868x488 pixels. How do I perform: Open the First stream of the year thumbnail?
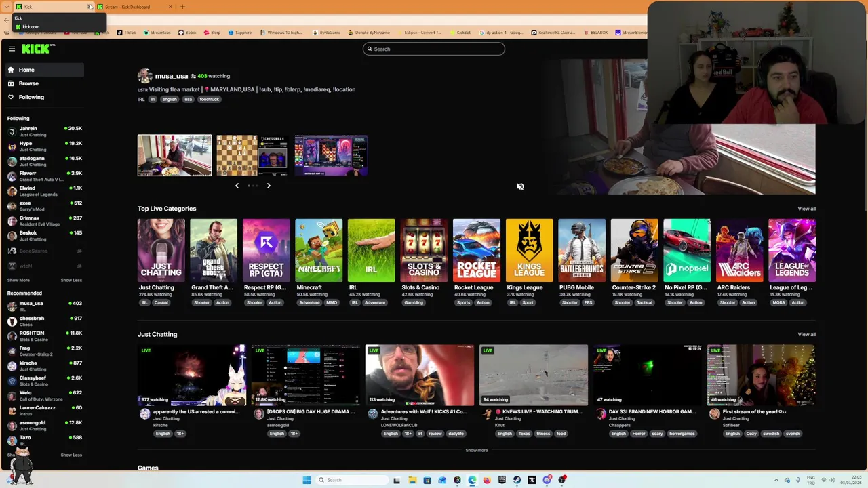(x=762, y=375)
